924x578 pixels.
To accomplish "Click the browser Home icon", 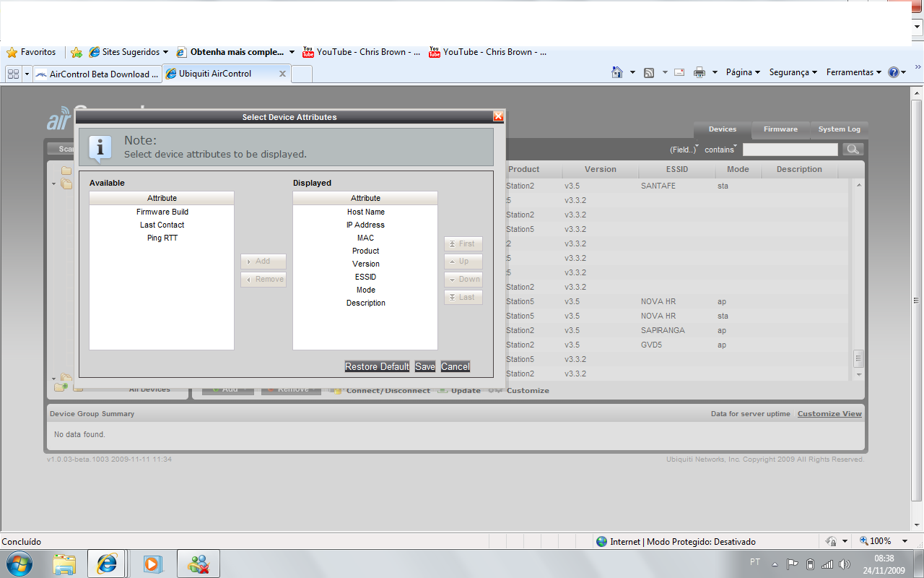I will click(617, 72).
